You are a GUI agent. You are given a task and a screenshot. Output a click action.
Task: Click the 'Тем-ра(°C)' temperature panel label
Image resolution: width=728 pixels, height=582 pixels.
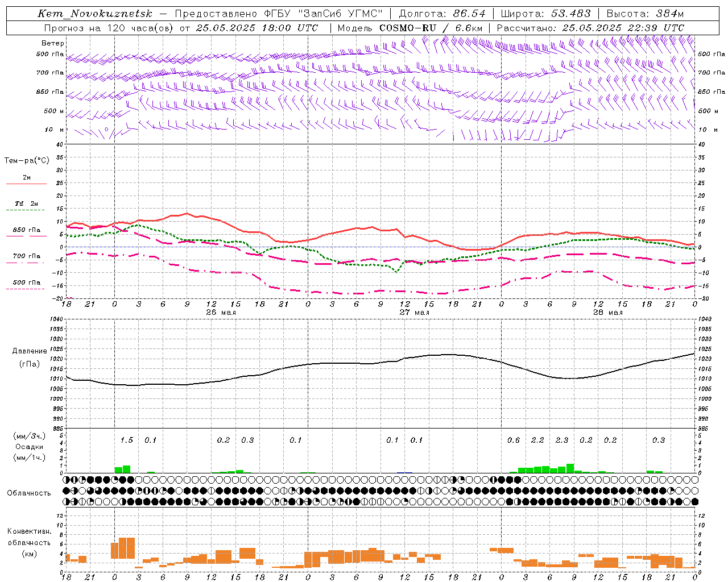click(x=27, y=161)
